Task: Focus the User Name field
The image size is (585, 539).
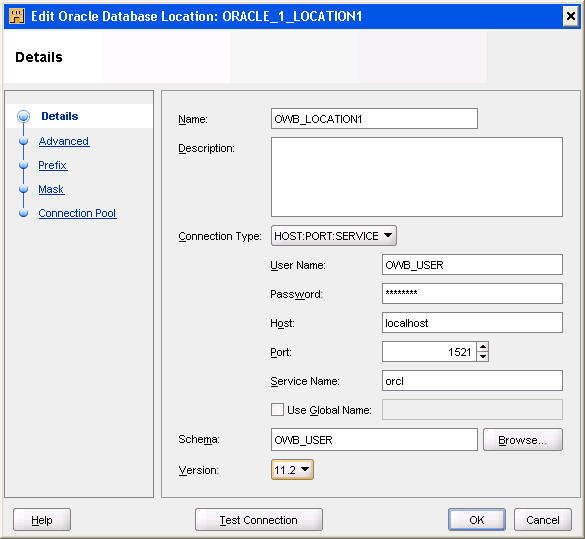Action: [472, 264]
